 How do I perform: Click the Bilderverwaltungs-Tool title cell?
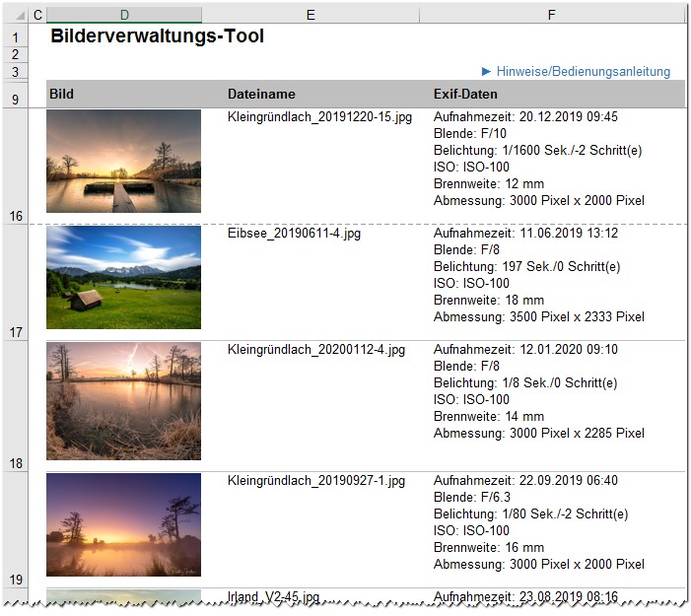(158, 36)
